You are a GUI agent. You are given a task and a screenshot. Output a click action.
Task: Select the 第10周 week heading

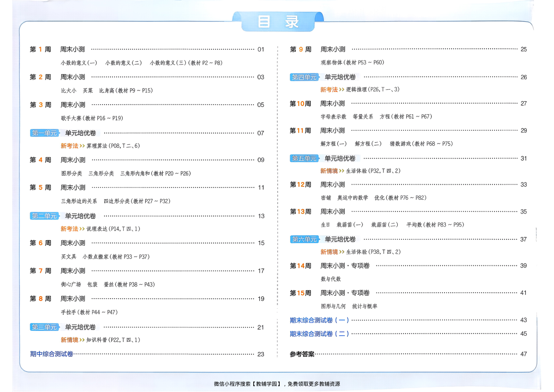coord(300,104)
